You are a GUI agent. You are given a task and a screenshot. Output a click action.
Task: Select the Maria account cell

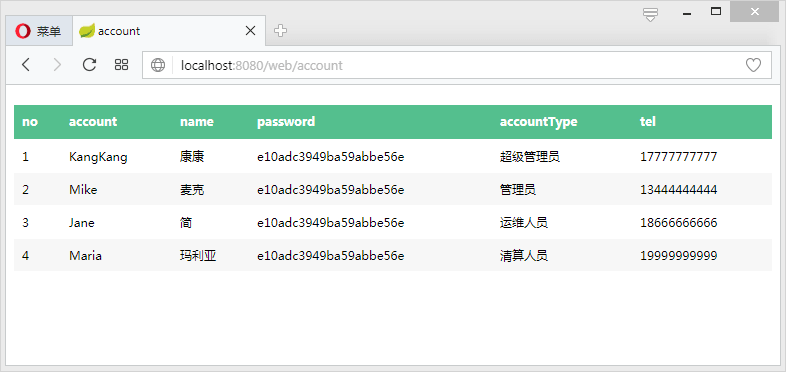click(86, 256)
